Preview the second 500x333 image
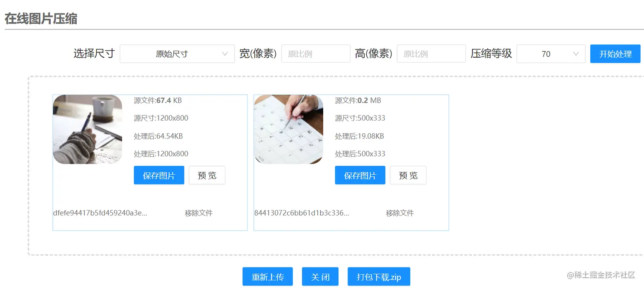 point(408,175)
